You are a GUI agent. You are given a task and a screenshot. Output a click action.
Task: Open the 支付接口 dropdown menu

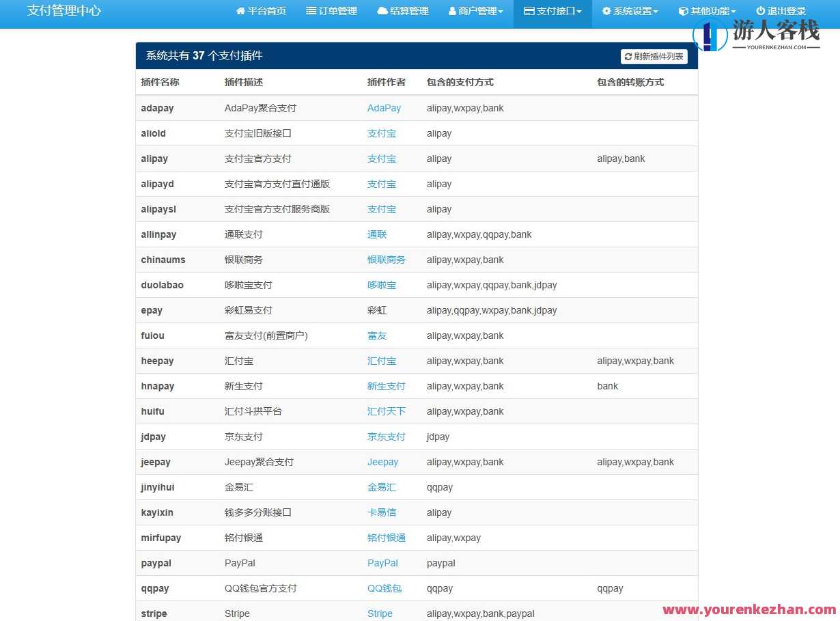pos(552,10)
